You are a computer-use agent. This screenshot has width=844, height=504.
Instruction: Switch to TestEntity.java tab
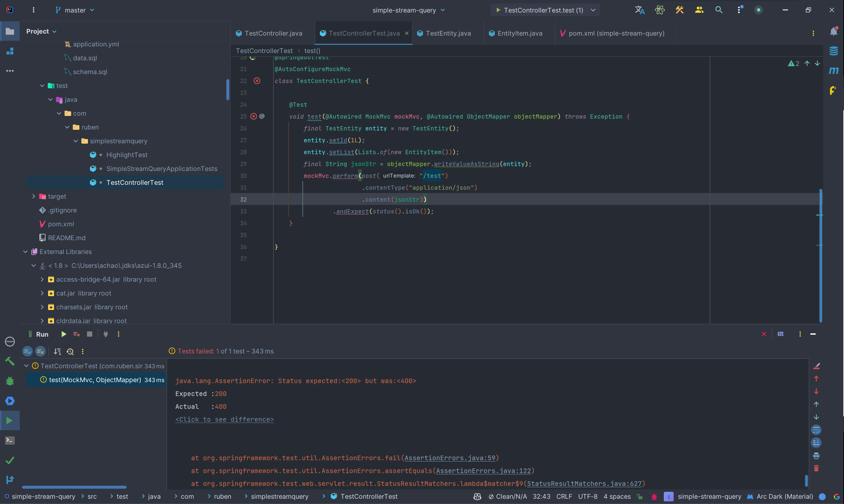tap(448, 33)
